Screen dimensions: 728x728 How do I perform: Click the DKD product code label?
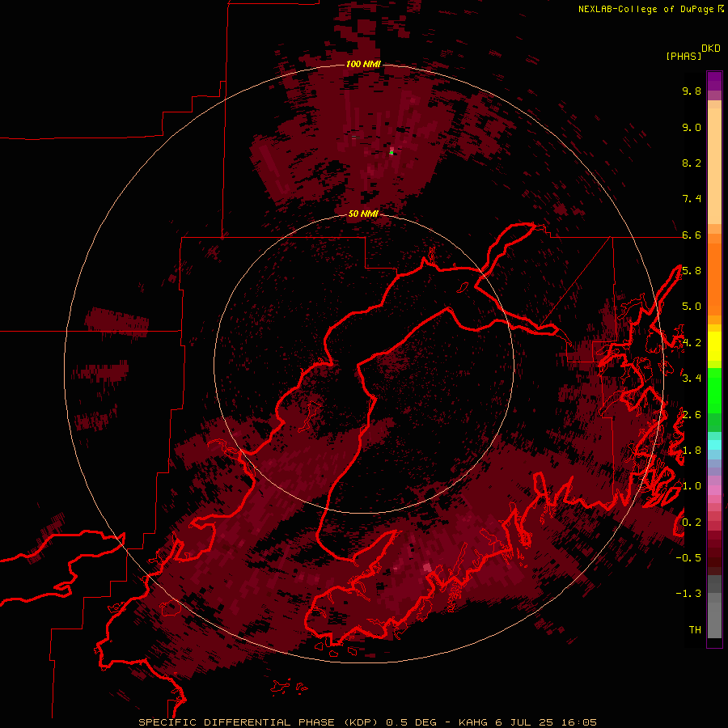711,49
